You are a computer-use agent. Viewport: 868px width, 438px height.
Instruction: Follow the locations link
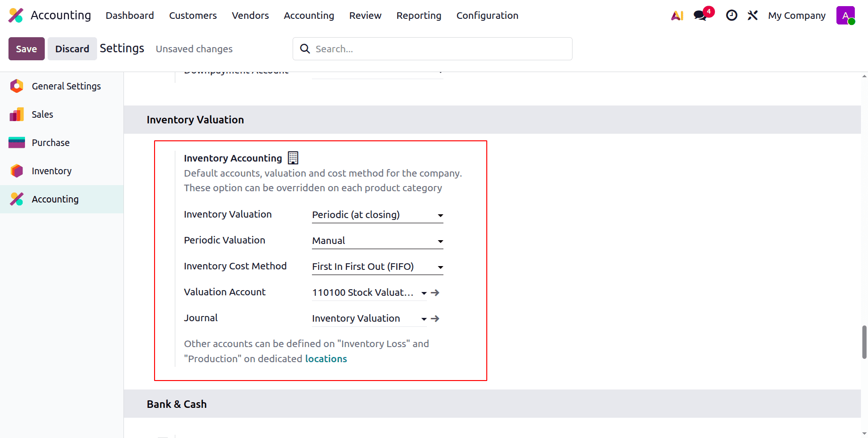tap(326, 359)
